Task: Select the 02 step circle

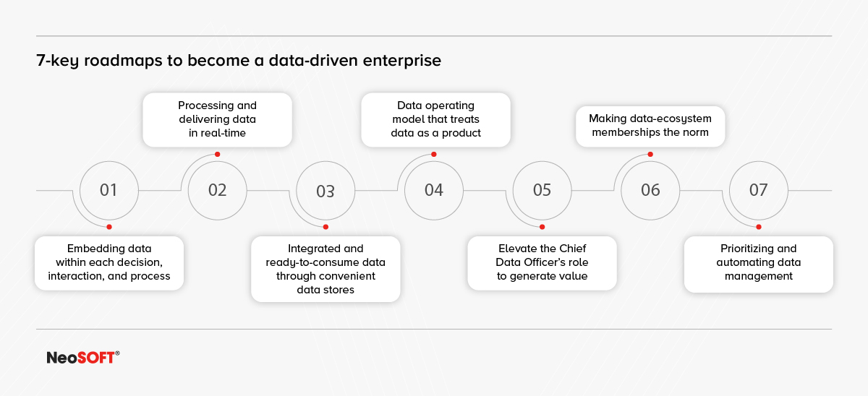Action: [217, 190]
